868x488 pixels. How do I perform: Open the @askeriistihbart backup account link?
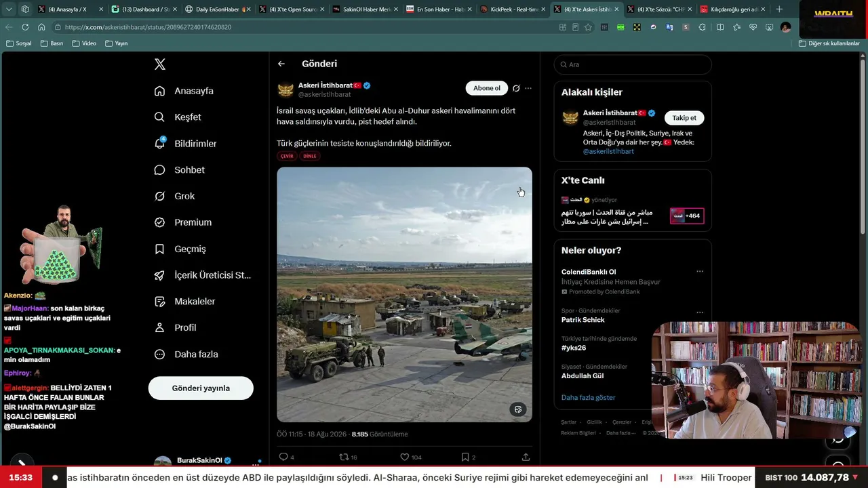[x=608, y=151]
